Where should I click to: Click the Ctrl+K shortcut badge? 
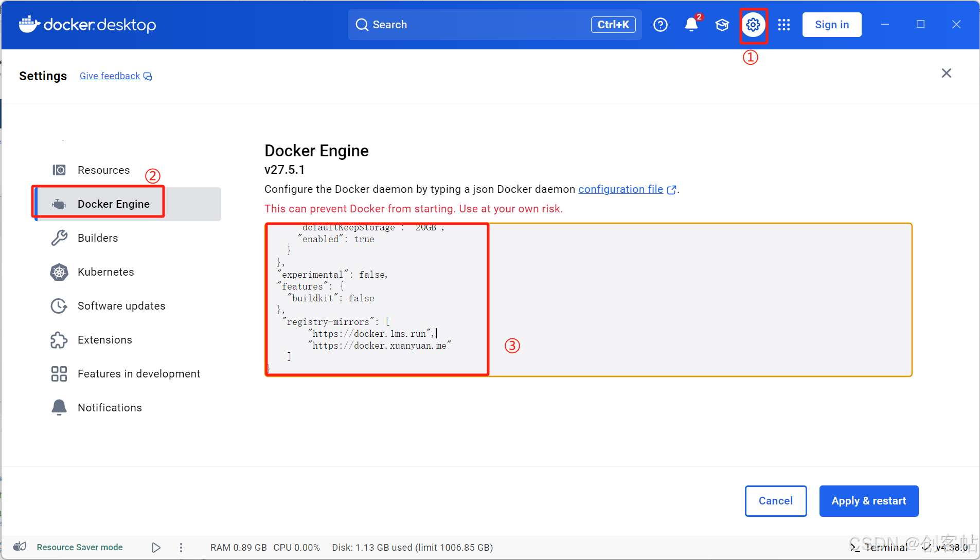coord(613,25)
